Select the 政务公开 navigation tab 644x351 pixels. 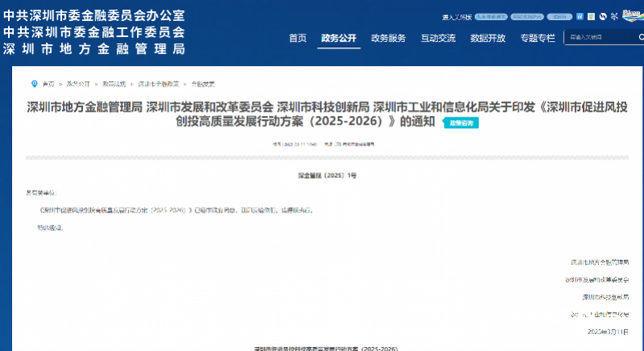339,38
